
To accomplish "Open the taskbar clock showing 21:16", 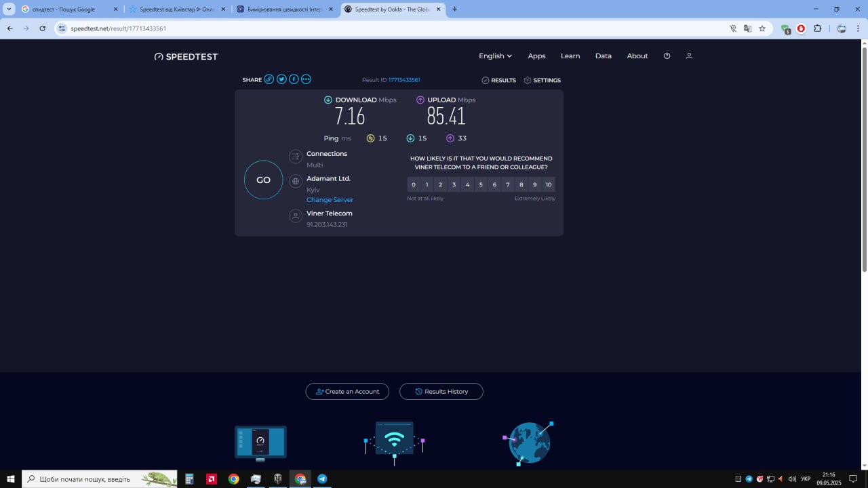I will tap(829, 479).
